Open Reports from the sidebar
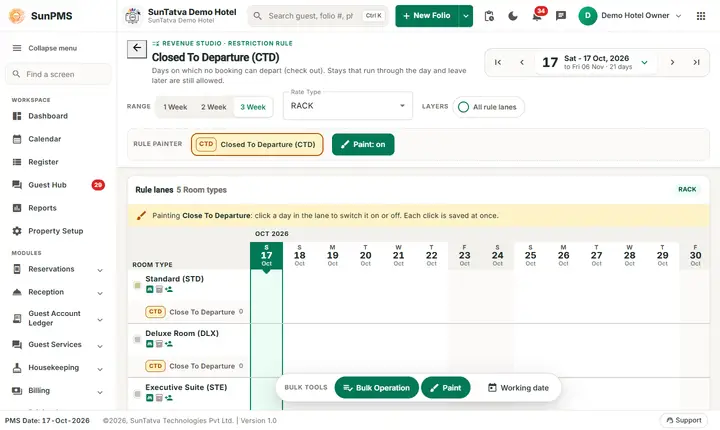The image size is (720, 430). 58,208
